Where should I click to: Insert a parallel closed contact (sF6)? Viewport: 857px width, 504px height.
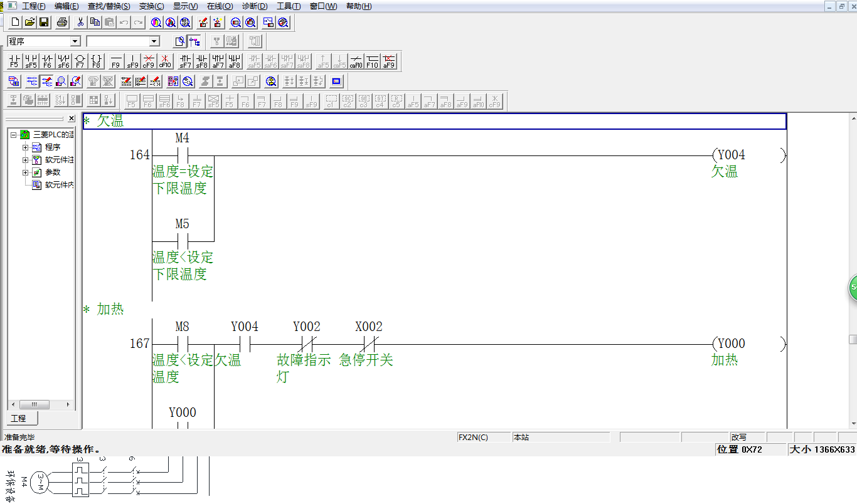tap(63, 61)
